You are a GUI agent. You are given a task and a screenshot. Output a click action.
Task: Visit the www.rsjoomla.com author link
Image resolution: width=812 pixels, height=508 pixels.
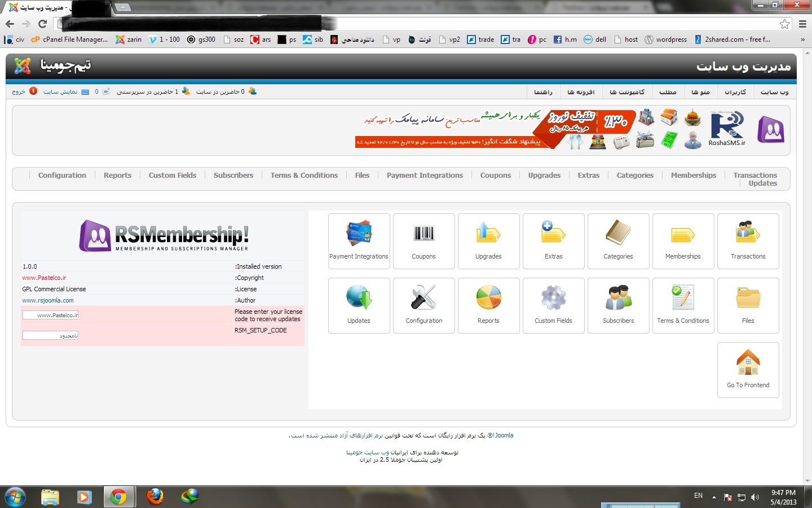[48, 301]
